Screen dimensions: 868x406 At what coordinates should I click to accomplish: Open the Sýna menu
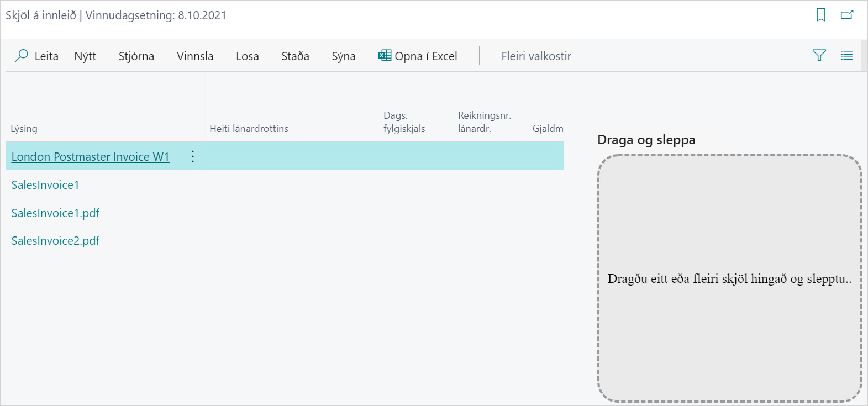click(x=343, y=56)
